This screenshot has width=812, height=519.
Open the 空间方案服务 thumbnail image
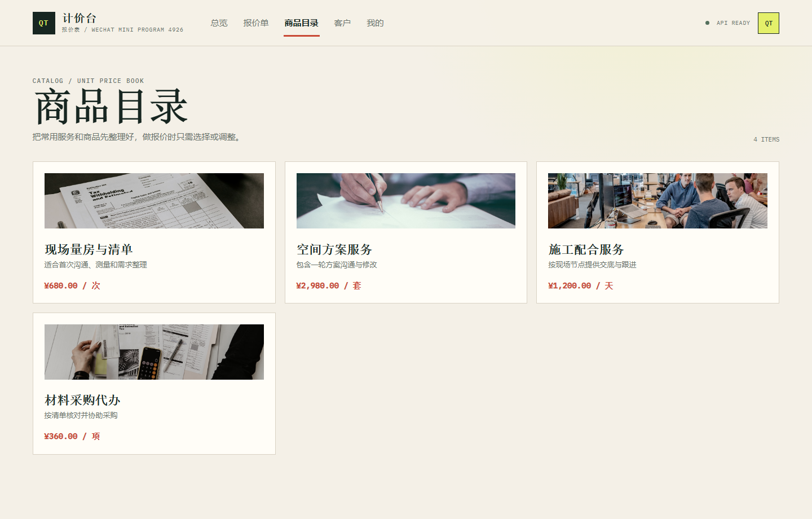[406, 201]
